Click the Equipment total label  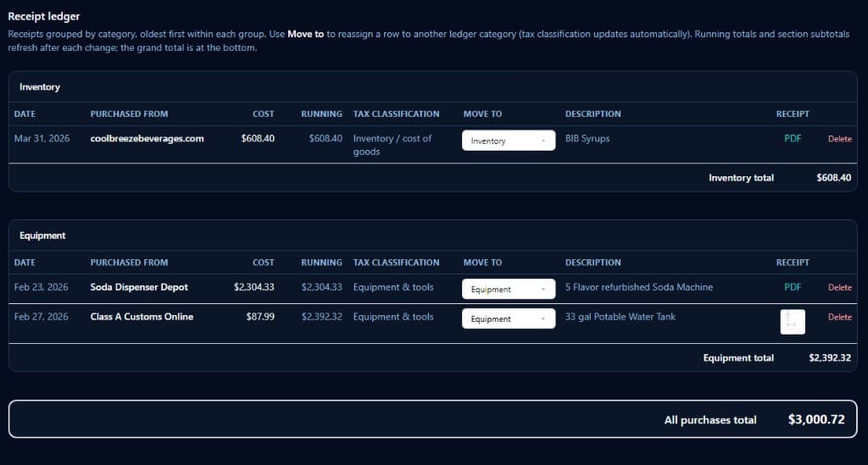pos(738,358)
